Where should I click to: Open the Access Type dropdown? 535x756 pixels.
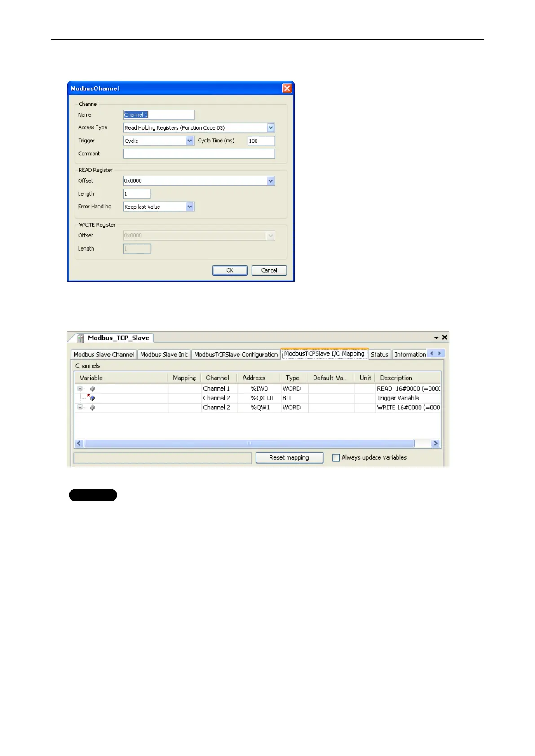pyautogui.click(x=270, y=128)
